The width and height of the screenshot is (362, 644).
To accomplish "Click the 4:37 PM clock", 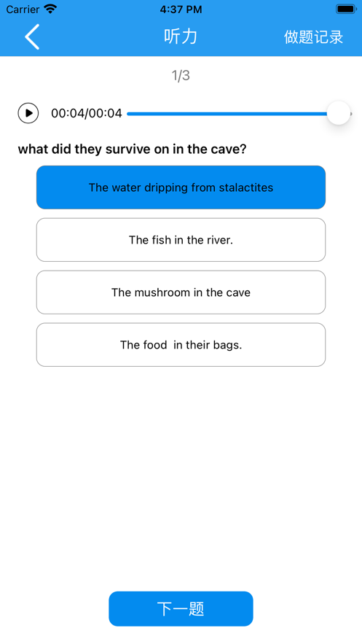I will pos(181,9).
